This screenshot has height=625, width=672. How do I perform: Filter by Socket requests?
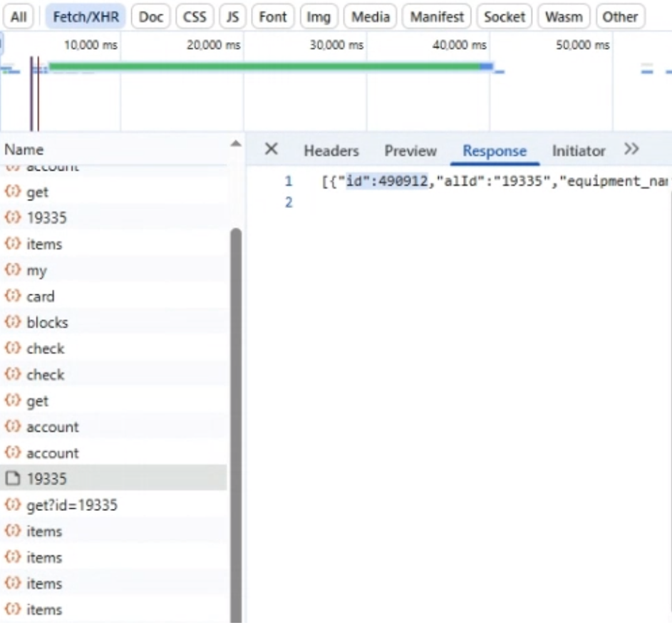[504, 16]
